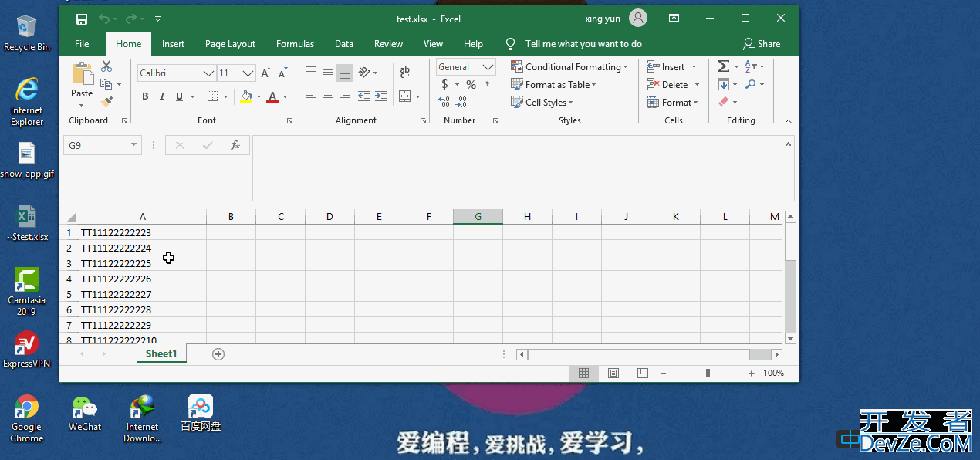Apply Accounting dollar number format
The image size is (980, 460).
(x=444, y=85)
